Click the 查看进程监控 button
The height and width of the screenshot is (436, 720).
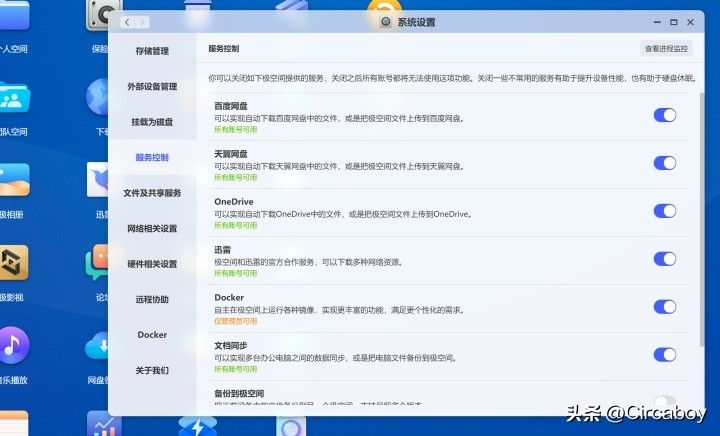point(666,49)
